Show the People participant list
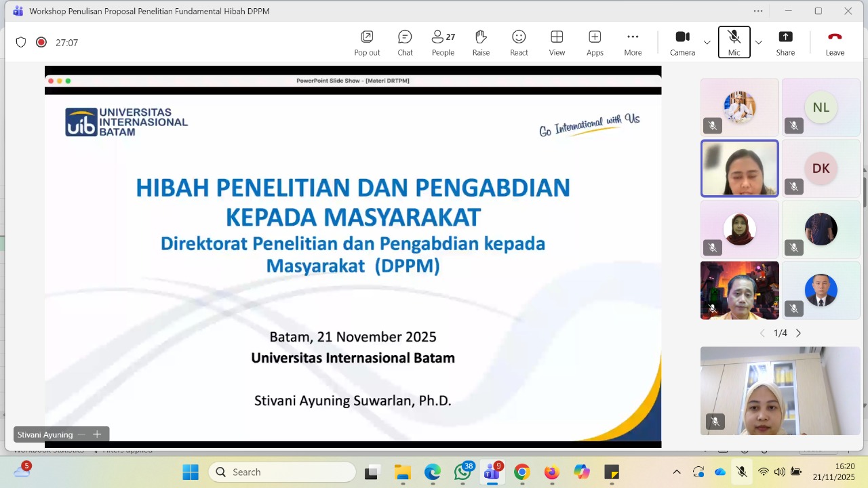Viewport: 868px width, 488px height. point(443,43)
